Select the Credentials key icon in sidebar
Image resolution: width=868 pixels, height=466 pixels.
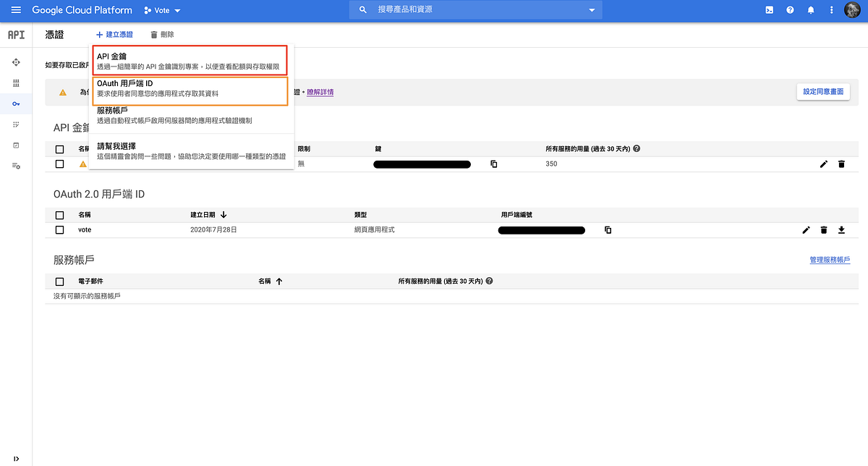tap(16, 103)
